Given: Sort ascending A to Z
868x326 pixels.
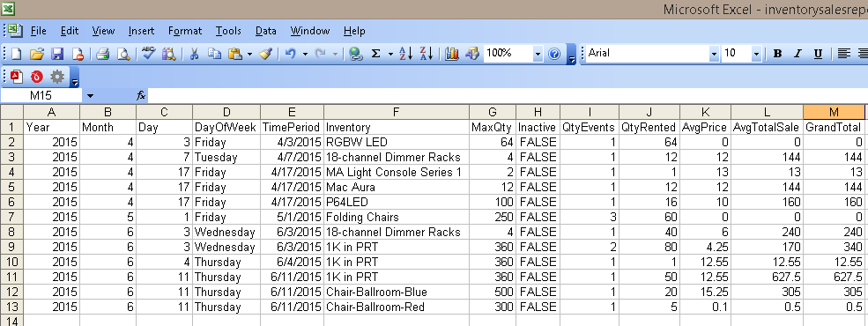Looking at the screenshot, I should click(x=405, y=54).
